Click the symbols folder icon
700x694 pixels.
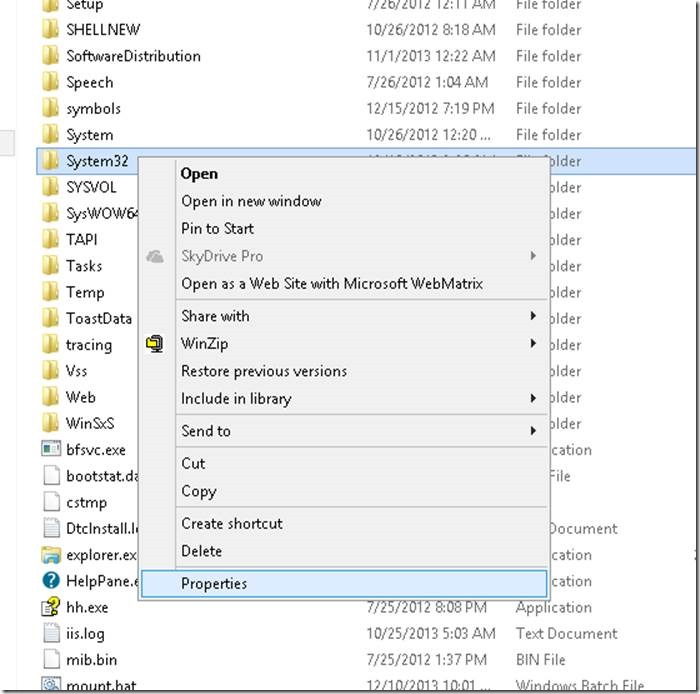tap(50, 109)
